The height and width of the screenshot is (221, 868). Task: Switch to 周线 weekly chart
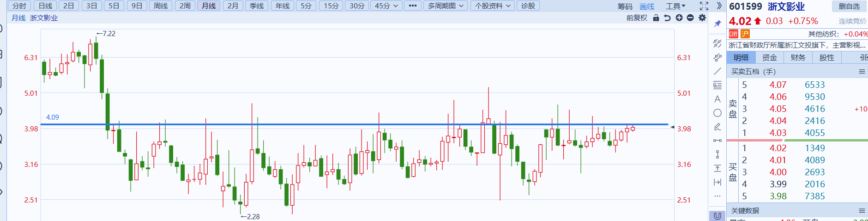point(161,6)
